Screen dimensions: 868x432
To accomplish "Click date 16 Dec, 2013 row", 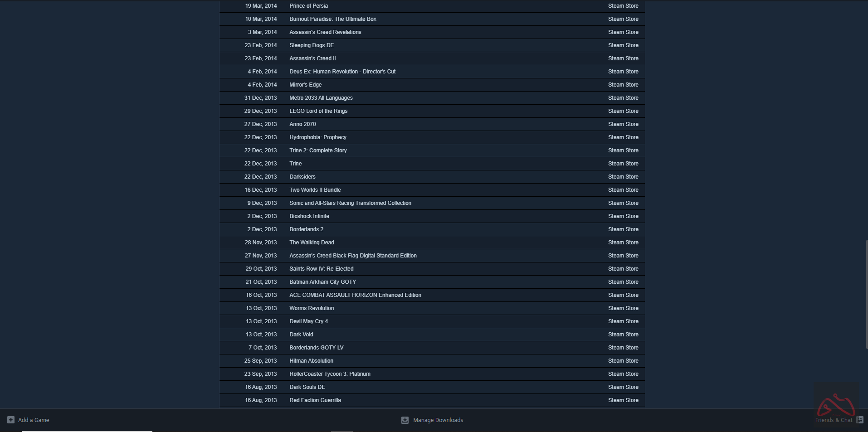I will click(x=260, y=190).
